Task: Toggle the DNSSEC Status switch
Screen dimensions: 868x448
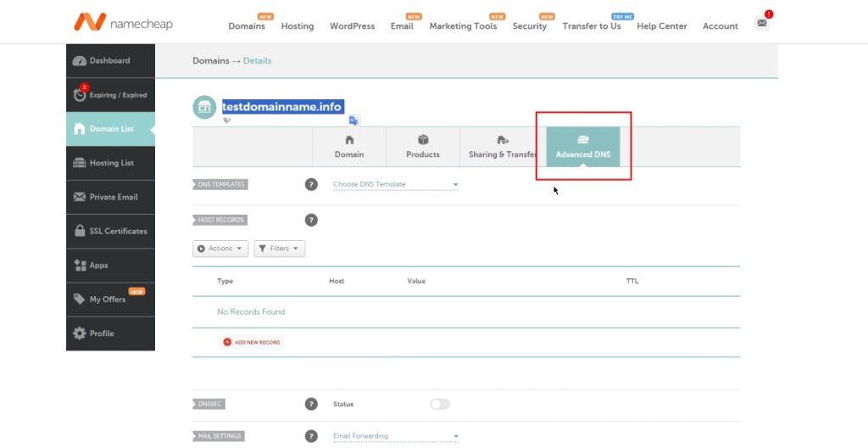Action: [440, 404]
